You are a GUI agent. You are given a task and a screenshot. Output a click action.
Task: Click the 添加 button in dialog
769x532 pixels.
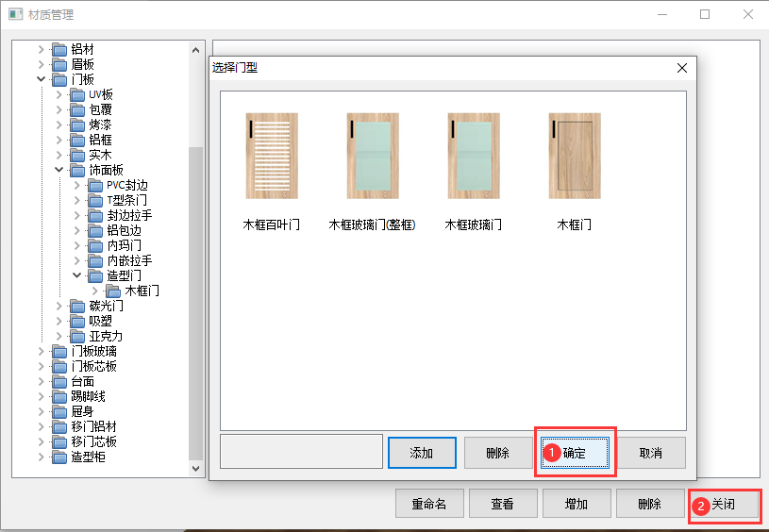(422, 453)
